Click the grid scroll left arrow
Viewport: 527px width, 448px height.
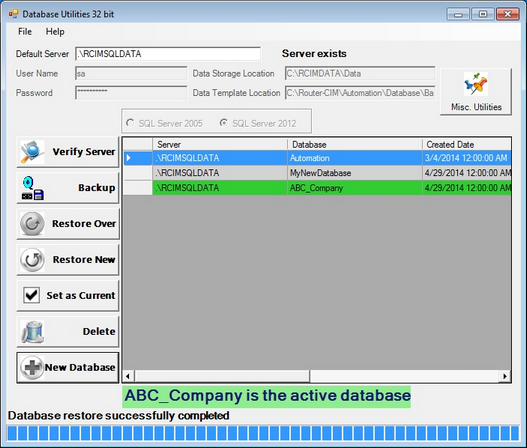[x=128, y=376]
